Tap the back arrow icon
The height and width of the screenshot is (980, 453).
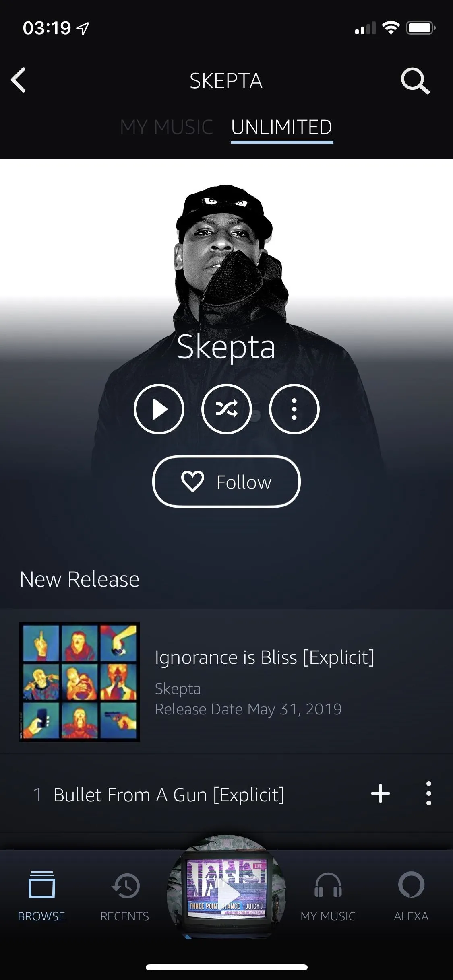(19, 80)
